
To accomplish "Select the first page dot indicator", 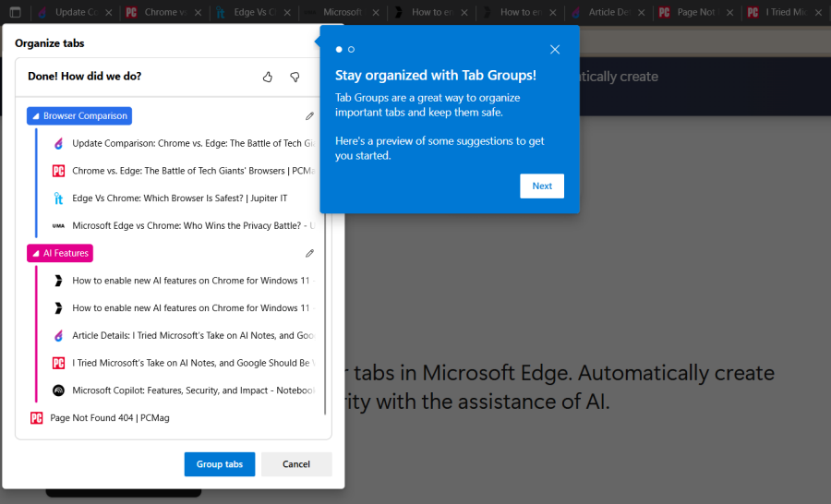I will click(x=339, y=49).
